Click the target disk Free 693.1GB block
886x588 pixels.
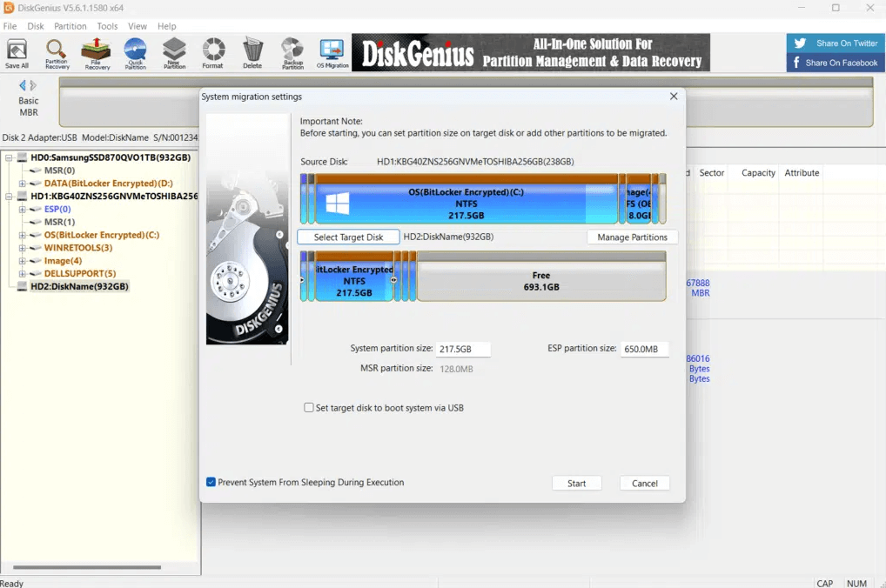(x=541, y=277)
